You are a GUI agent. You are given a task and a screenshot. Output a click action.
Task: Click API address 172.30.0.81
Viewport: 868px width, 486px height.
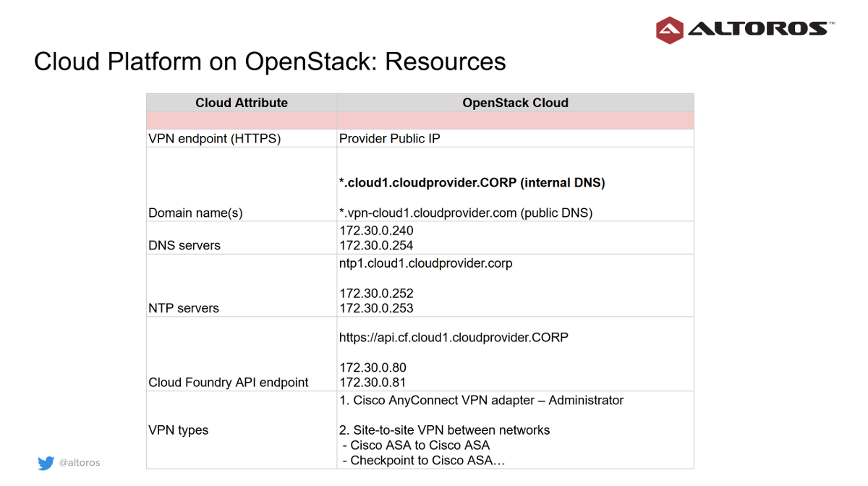373,383
